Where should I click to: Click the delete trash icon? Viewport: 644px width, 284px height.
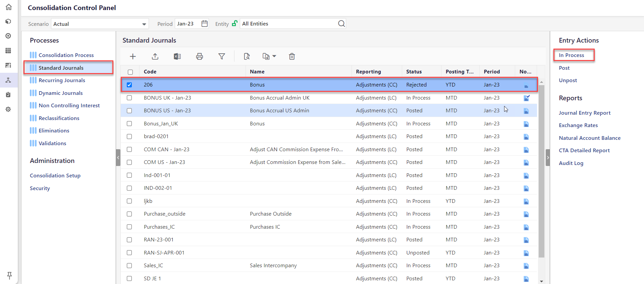pos(292,56)
